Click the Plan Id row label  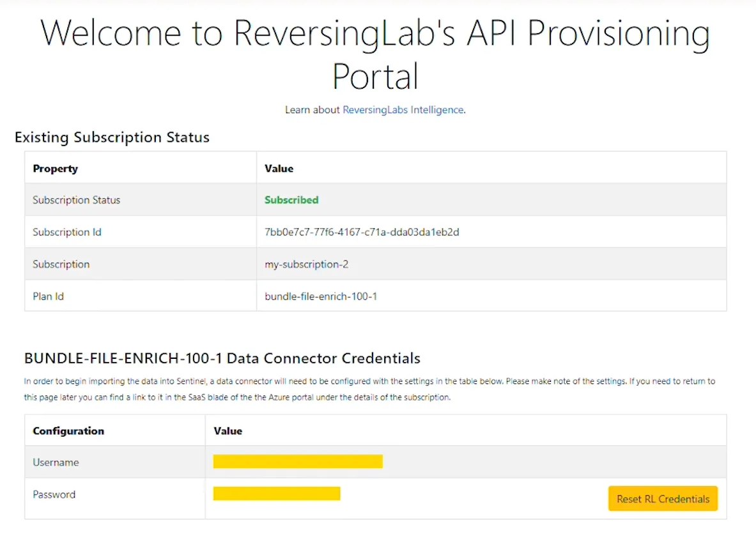tap(47, 296)
